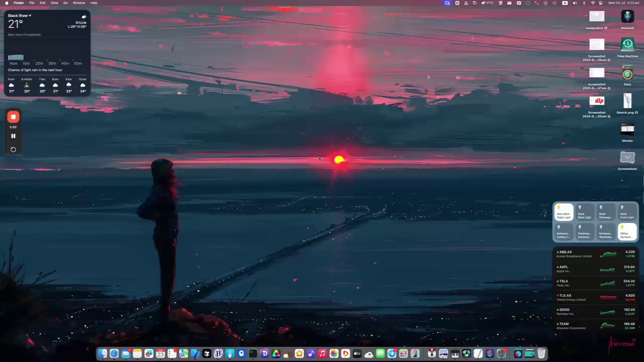
Task: Launch Safari from the Dock
Action: pyautogui.click(x=114, y=353)
